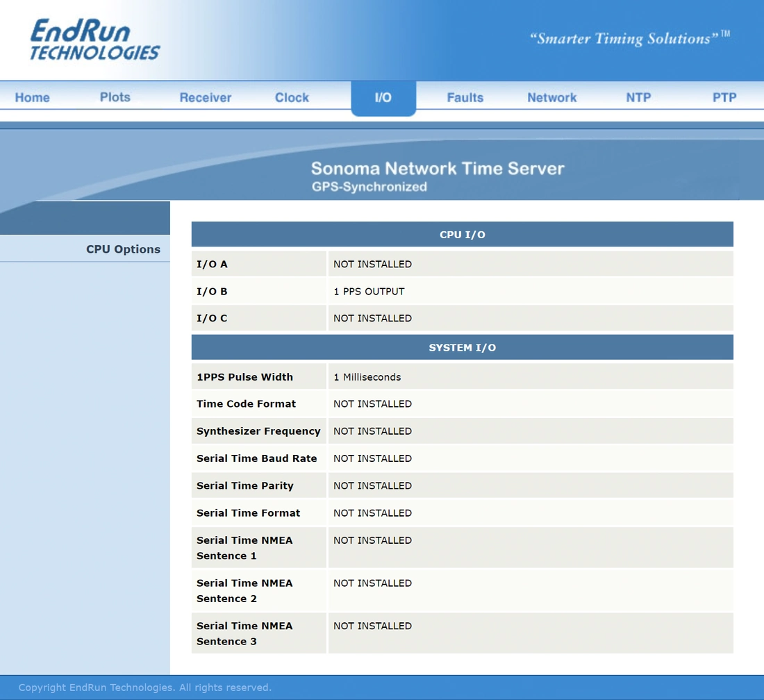
Task: Click NMEA Sentence 3's NOT INSTALLED value
Action: click(x=373, y=626)
